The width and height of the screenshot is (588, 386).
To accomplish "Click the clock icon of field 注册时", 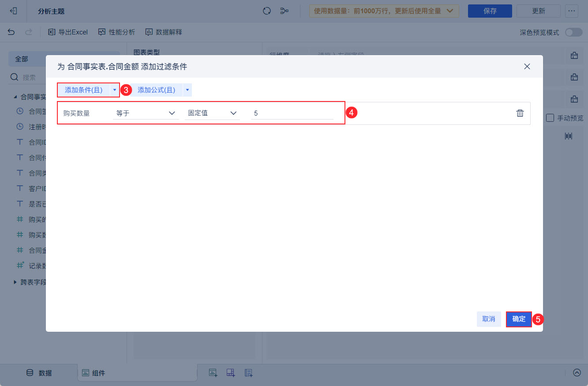I will click(20, 127).
